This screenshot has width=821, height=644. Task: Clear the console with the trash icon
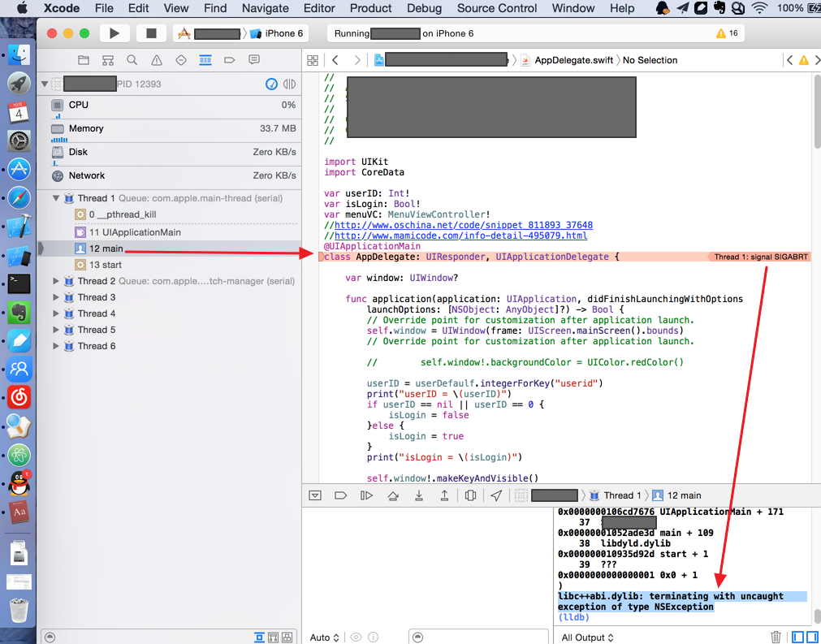point(776,638)
